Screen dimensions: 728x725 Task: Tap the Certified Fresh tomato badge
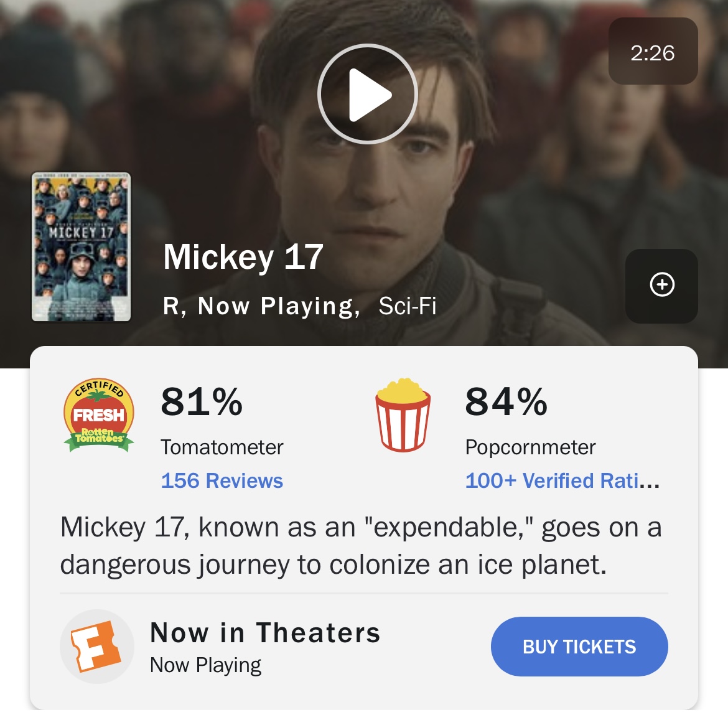tap(99, 415)
